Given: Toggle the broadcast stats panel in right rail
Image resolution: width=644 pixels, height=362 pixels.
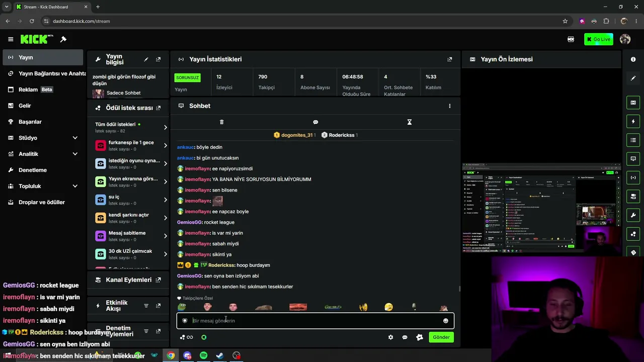Looking at the screenshot, I should (633, 177).
